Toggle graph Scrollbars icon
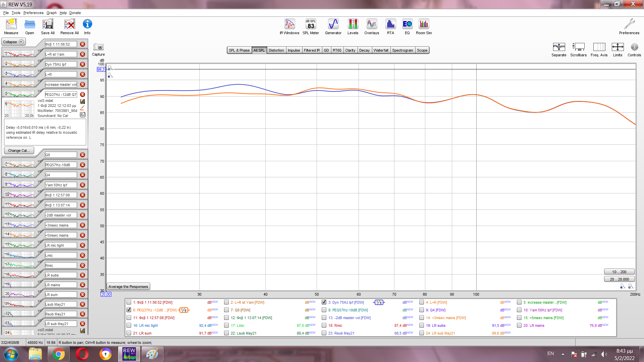The width and height of the screenshot is (644, 362). [x=578, y=49]
